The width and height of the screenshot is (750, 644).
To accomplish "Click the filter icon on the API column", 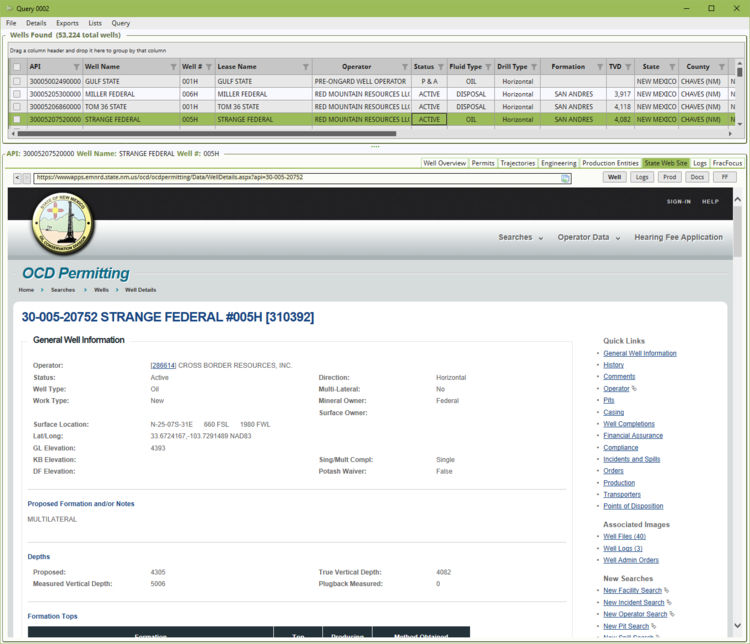I will [x=77, y=67].
